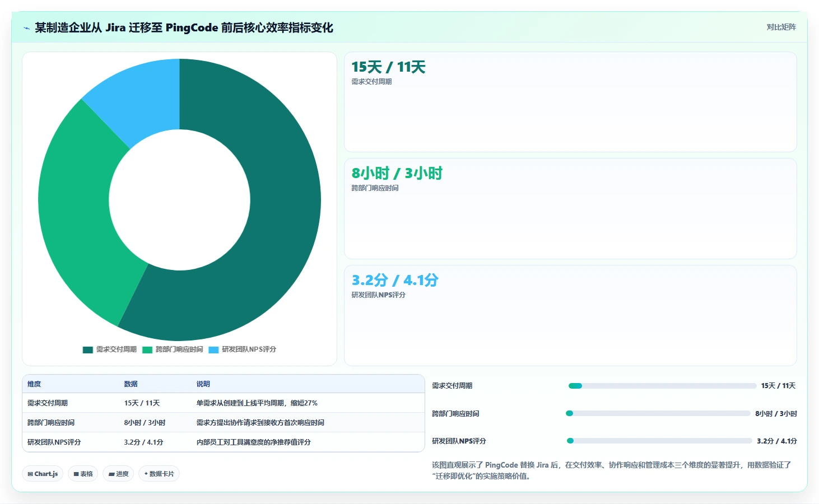This screenshot has width=819, height=504.
Task: Open the Chart.js chip
Action: pos(43,474)
